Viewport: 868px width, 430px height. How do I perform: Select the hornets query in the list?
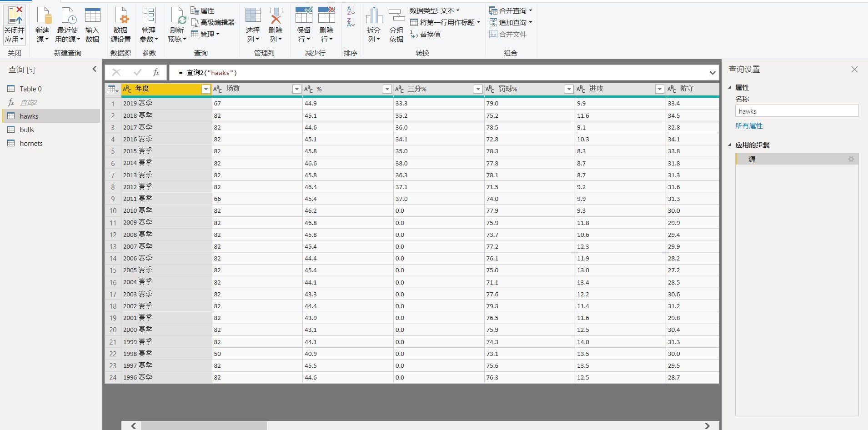tap(31, 144)
